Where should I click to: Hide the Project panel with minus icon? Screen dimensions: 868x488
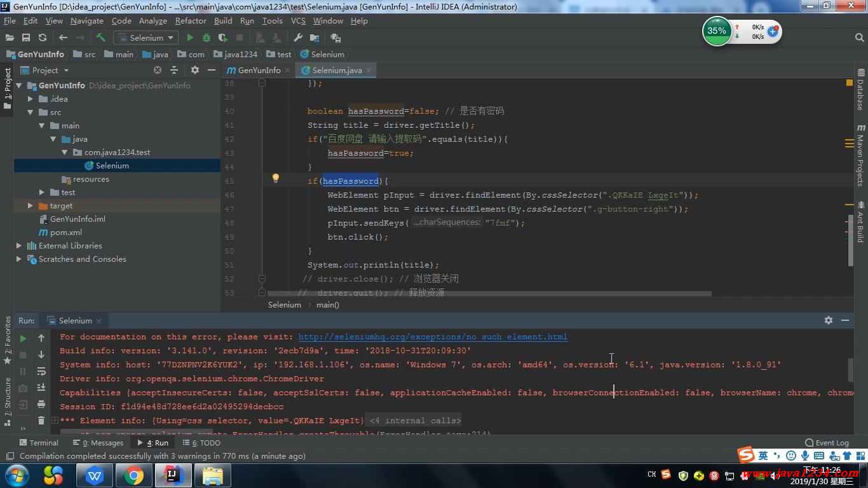click(x=212, y=70)
